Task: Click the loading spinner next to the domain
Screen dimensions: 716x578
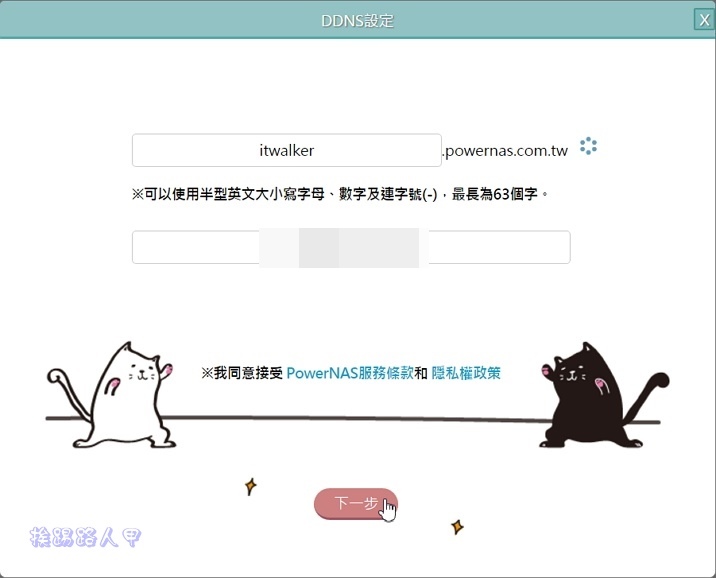Action: (588, 146)
